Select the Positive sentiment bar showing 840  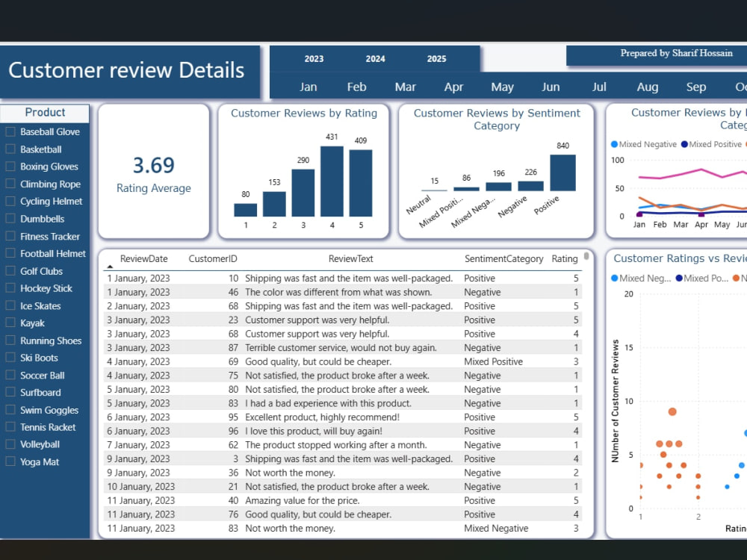pyautogui.click(x=562, y=173)
